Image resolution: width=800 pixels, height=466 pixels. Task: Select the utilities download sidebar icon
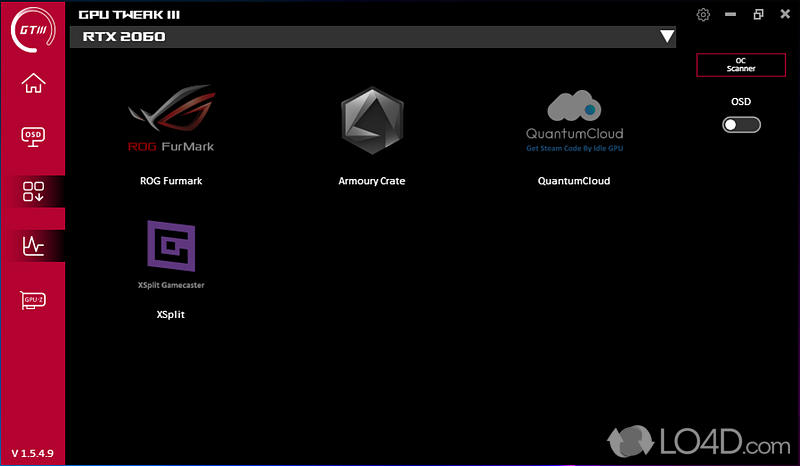point(33,191)
